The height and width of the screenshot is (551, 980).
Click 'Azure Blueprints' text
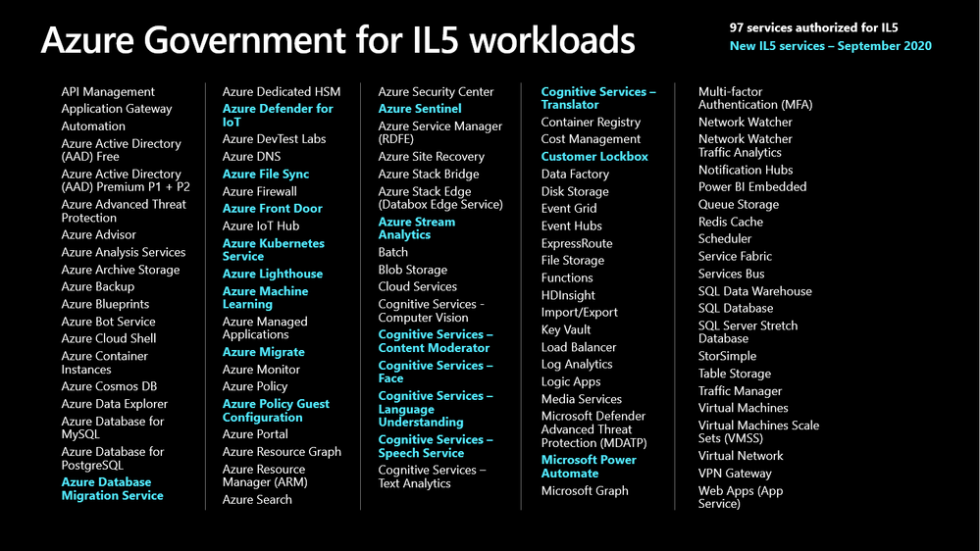[105, 304]
